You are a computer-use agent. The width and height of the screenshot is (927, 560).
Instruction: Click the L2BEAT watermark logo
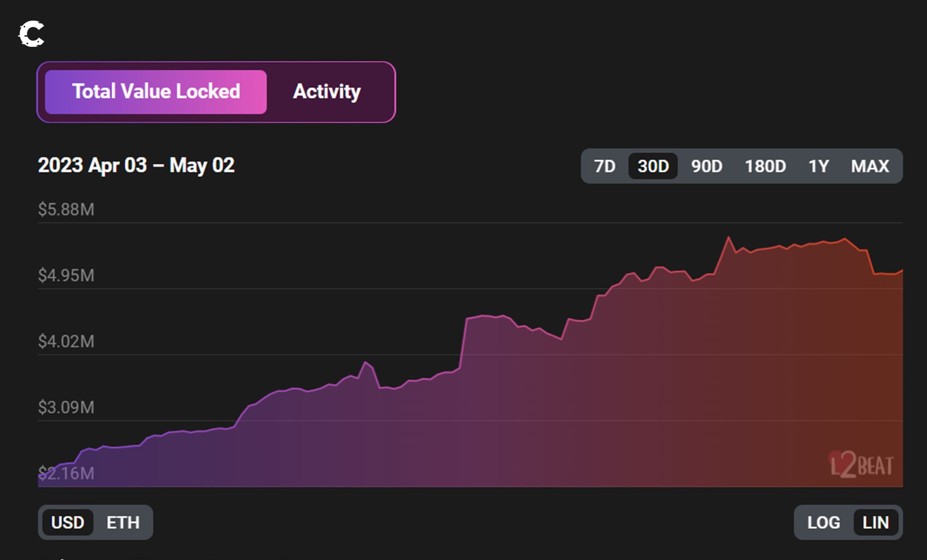861,464
